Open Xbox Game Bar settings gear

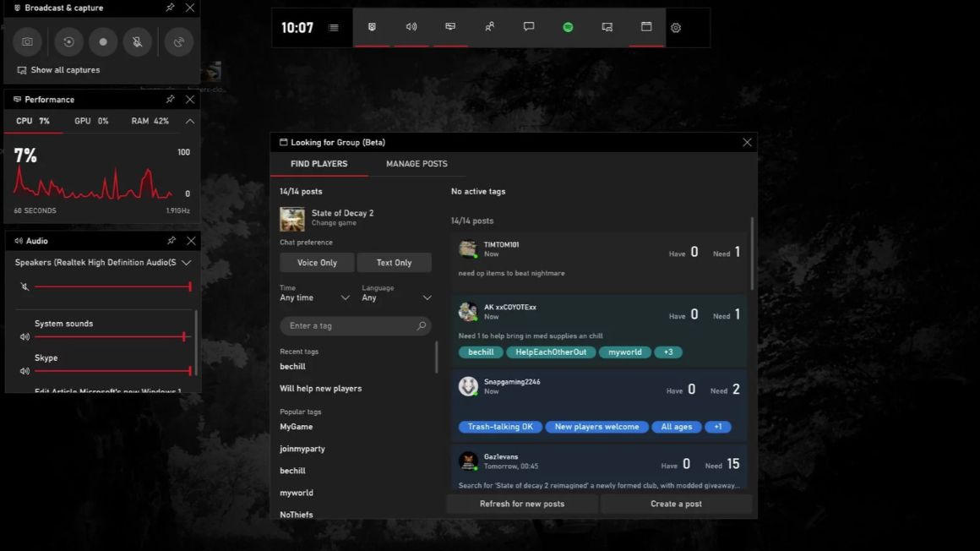tap(675, 27)
